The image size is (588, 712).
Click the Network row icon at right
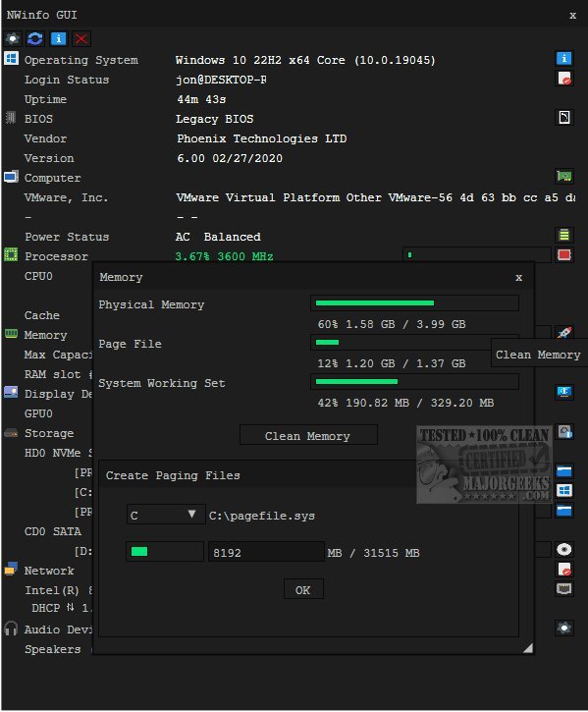tap(563, 569)
